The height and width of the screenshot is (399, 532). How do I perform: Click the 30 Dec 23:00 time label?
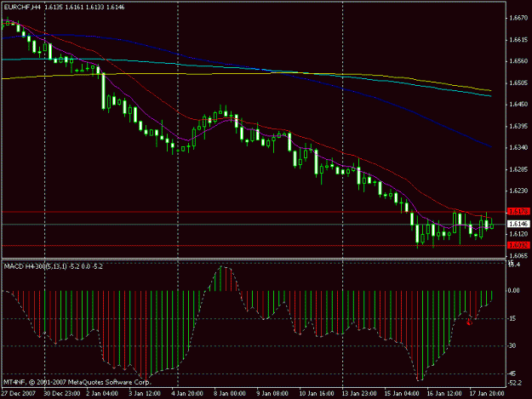point(62,394)
